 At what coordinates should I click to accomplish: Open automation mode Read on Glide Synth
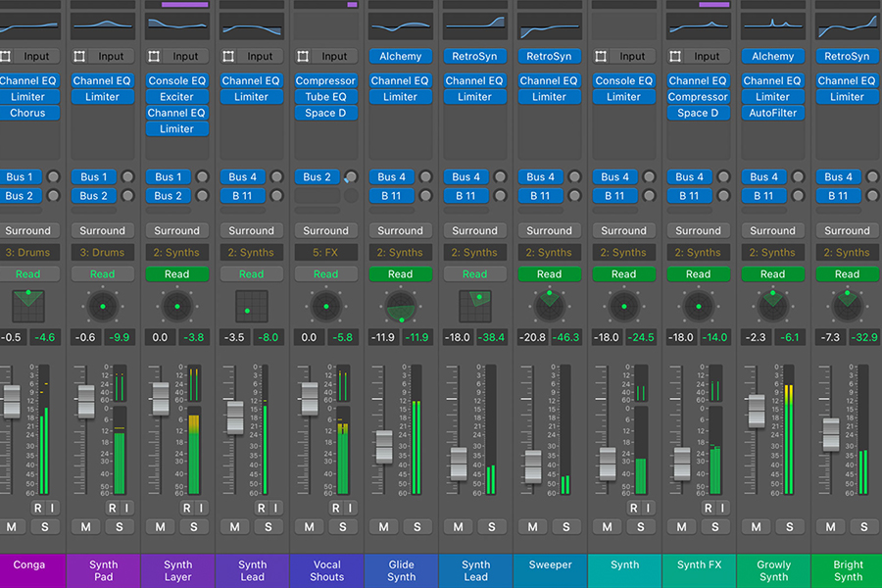coord(401,274)
